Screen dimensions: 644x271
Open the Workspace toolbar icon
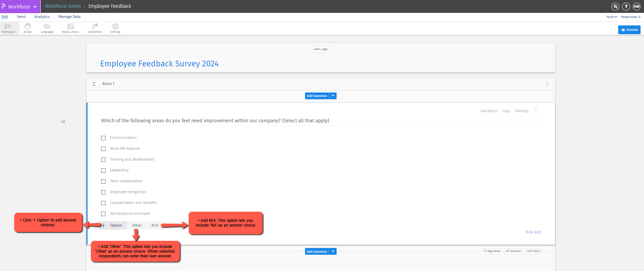[x=8, y=28]
